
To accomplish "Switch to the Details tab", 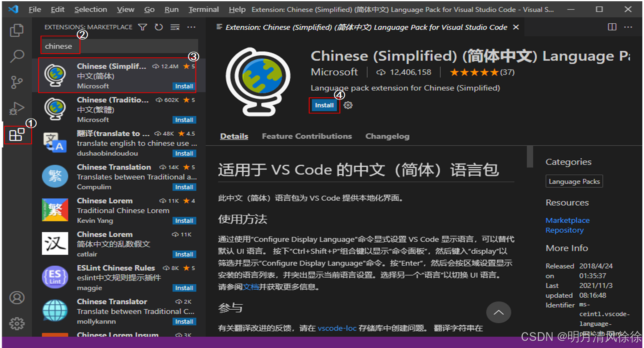I will coord(234,136).
